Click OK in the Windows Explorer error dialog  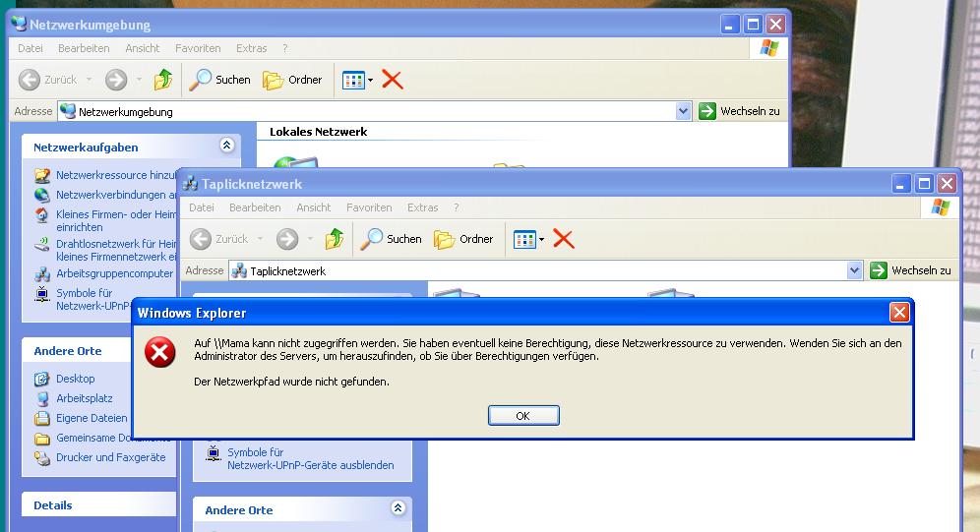[522, 416]
